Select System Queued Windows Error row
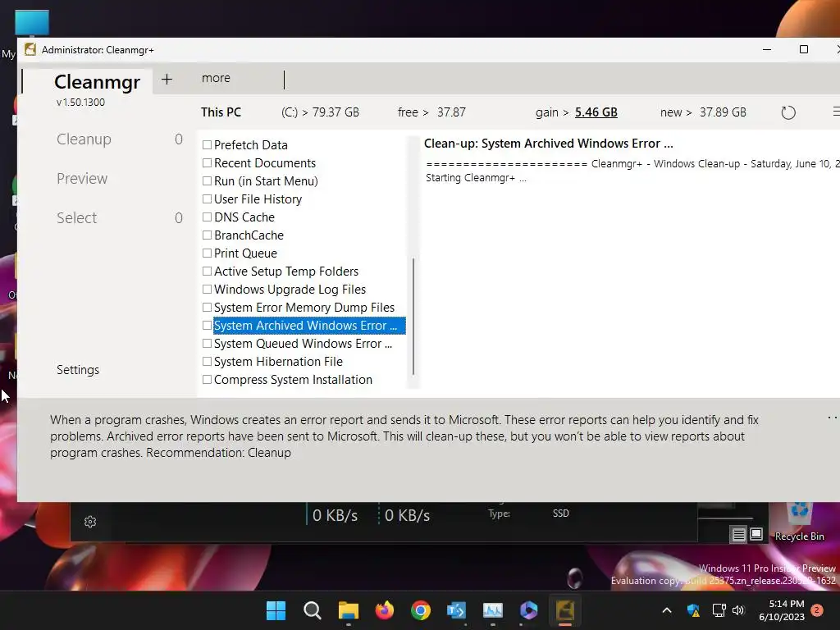Screen dimensions: 840x630 (x=304, y=344)
